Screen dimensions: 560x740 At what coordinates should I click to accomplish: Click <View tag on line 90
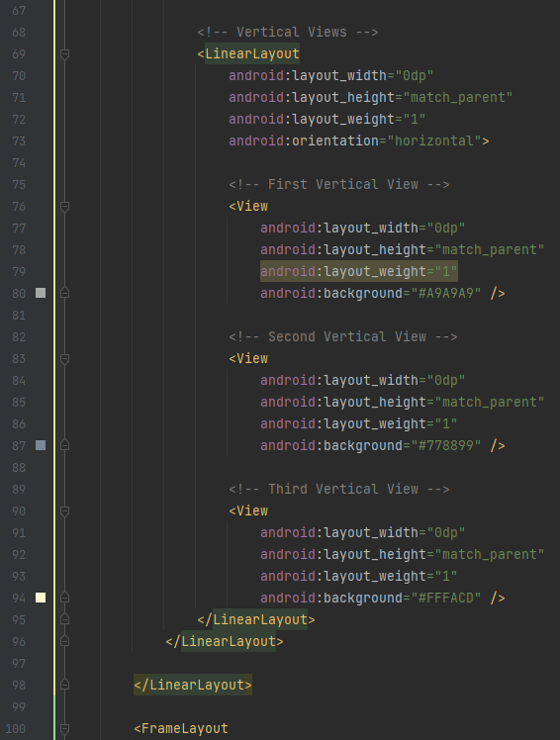(248, 511)
